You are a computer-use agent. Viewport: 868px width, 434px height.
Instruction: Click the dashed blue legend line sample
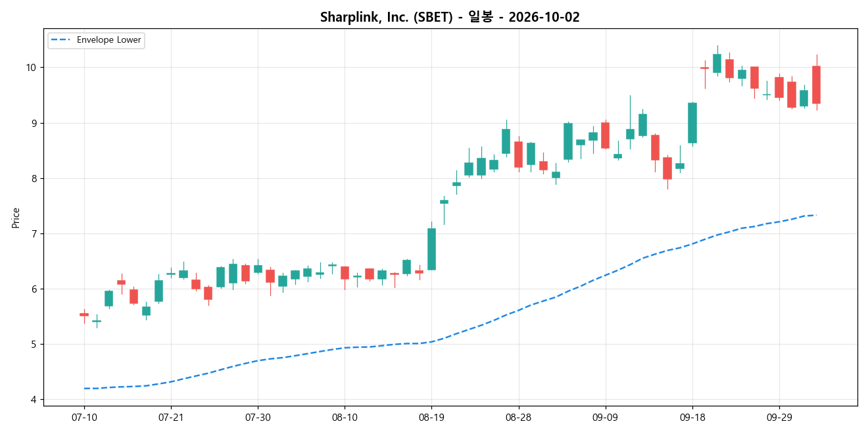click(62, 40)
